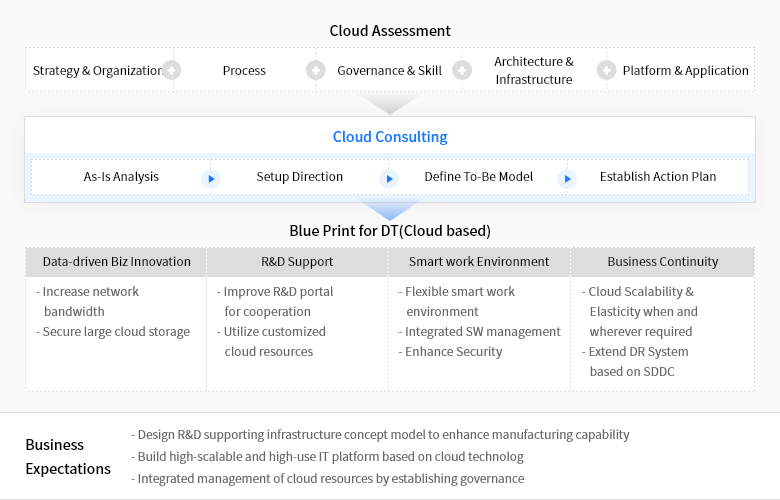Open the Smart work Environment column header

coord(479,262)
